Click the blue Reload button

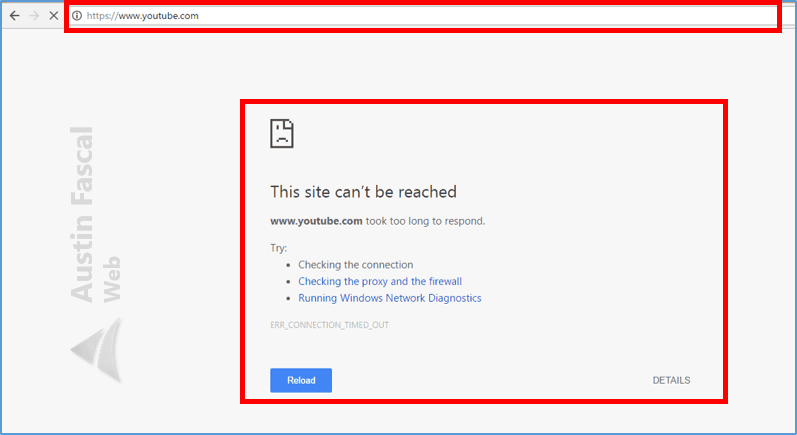[x=301, y=380]
